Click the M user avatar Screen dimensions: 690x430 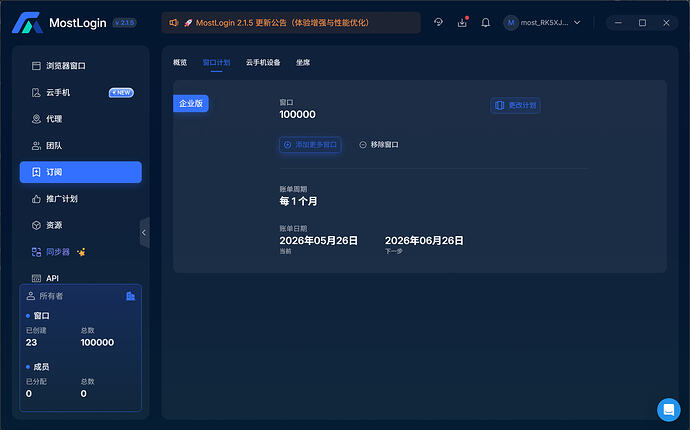tap(511, 22)
